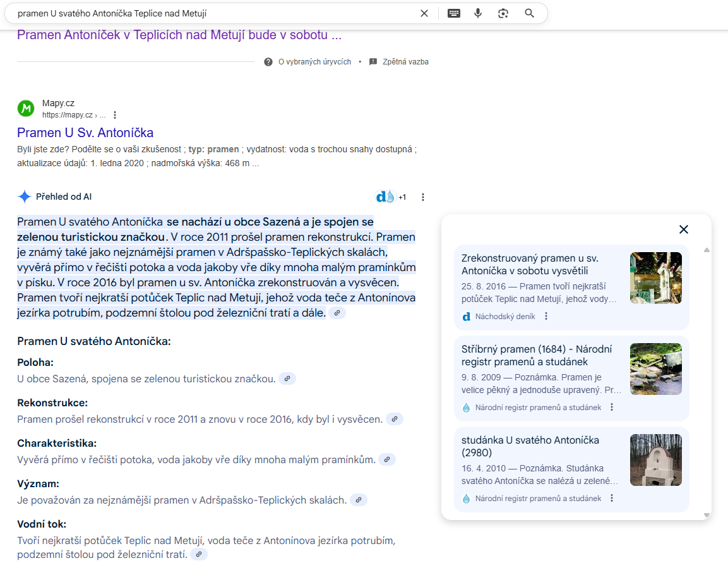Screen dimensions: 728x575
Task: Click the question mark help icon
Action: pyautogui.click(x=268, y=62)
